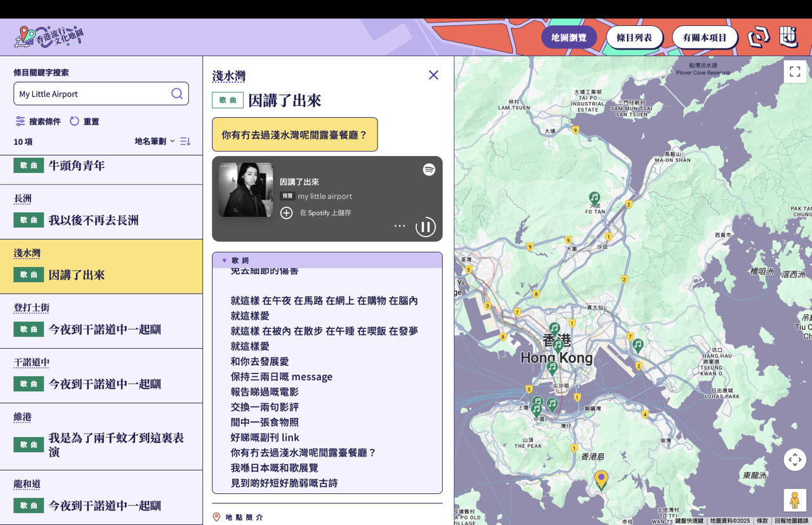Pause the Spotify track preview
812x525 pixels.
coord(425,226)
